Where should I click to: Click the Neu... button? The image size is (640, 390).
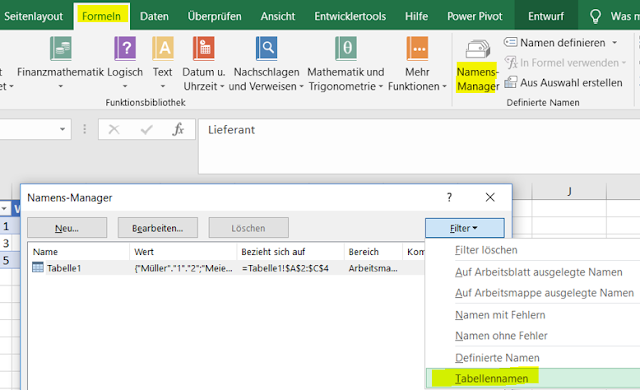[x=67, y=228]
